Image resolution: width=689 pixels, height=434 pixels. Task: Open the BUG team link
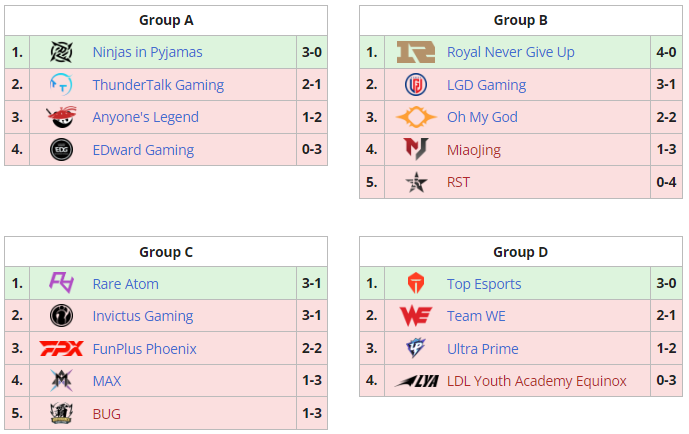(x=108, y=414)
